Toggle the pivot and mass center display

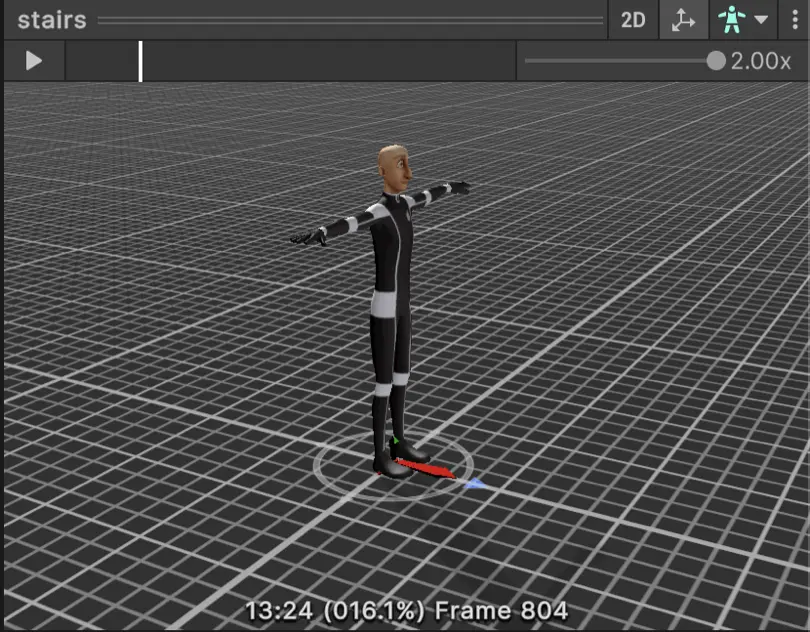click(684, 20)
